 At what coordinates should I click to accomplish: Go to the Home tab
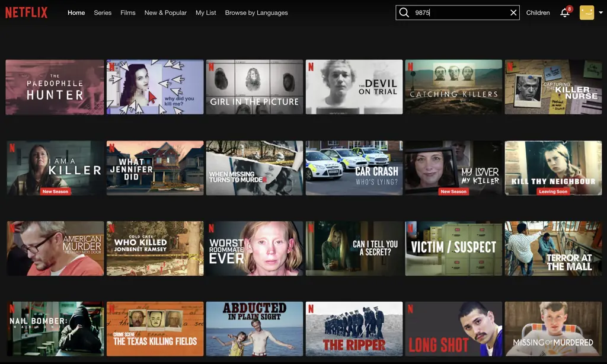[x=76, y=12]
